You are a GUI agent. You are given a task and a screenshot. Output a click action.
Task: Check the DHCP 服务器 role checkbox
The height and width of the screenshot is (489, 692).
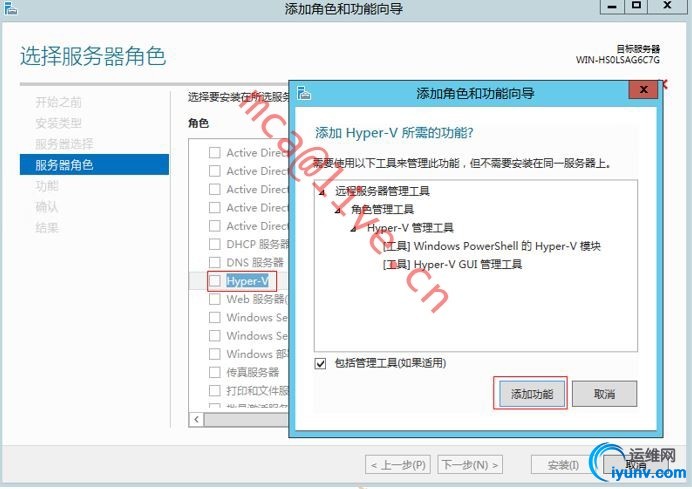[x=214, y=244]
